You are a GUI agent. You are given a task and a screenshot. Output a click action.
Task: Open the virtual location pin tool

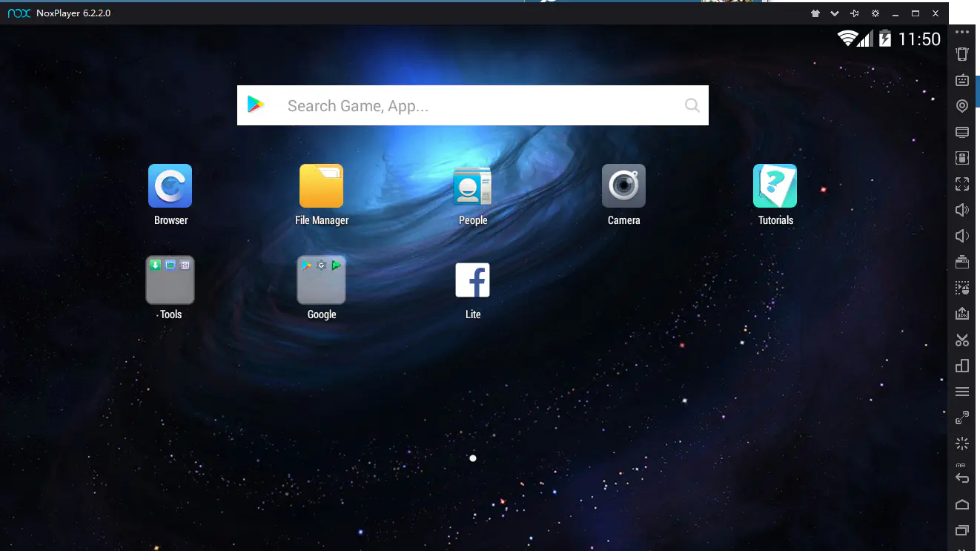(962, 106)
